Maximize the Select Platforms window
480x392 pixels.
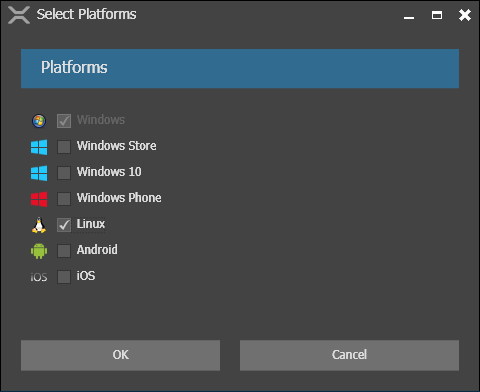click(x=437, y=15)
